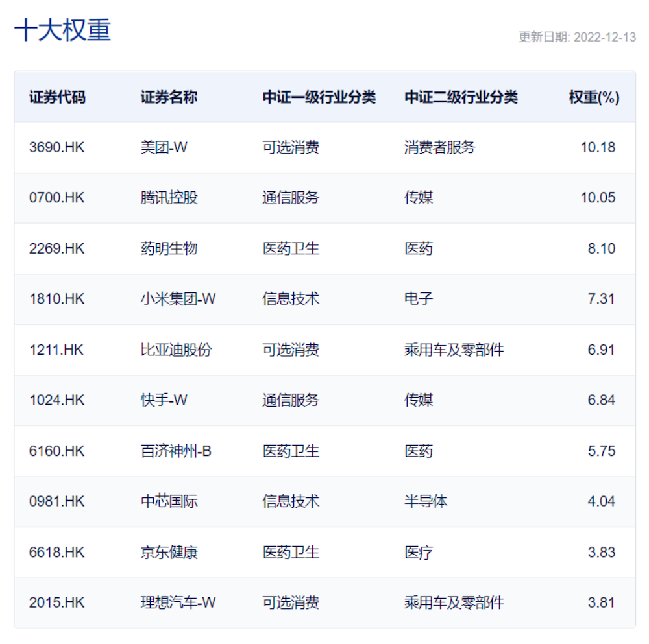The image size is (649, 644).
Task: Click 通信服务 in the 快手-W row
Action: (291, 400)
